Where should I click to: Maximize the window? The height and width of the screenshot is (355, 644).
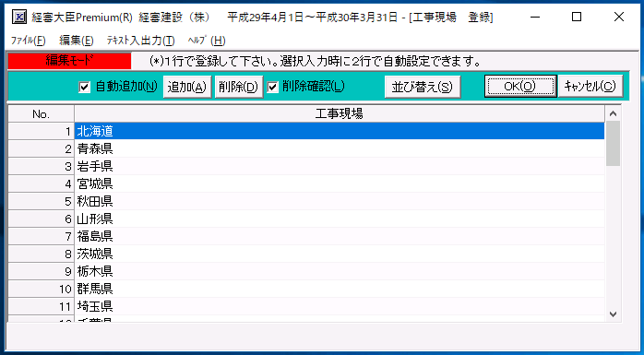pos(577,17)
